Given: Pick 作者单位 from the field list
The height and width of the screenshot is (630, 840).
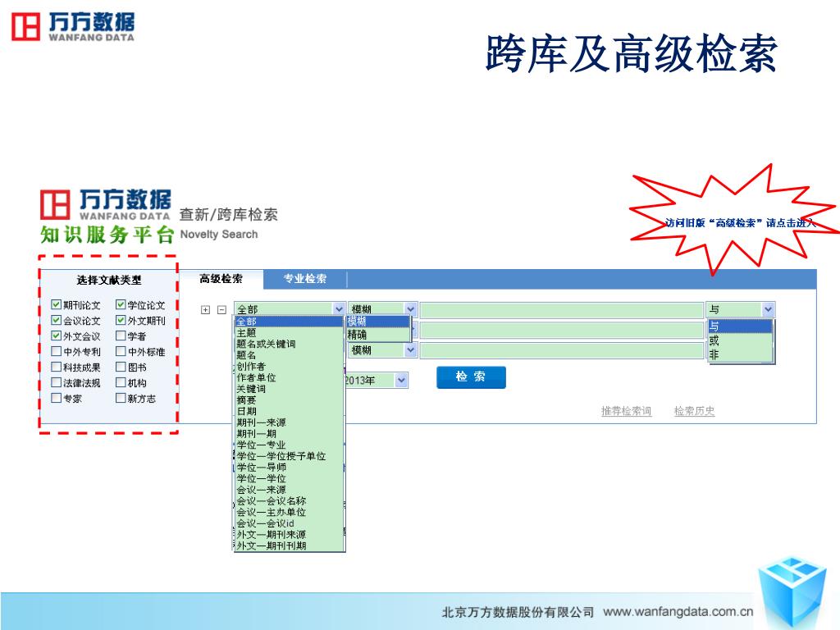Looking at the screenshot, I should pyautogui.click(x=288, y=377).
